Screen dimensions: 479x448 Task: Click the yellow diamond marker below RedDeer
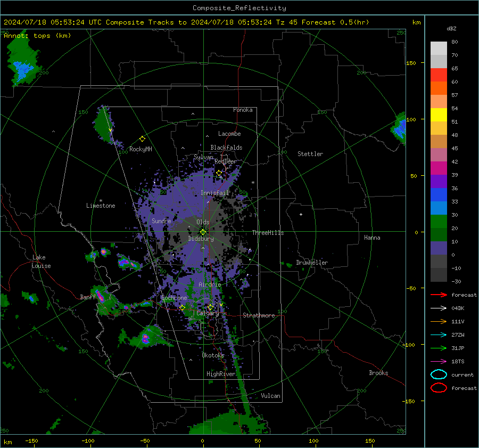(219, 173)
